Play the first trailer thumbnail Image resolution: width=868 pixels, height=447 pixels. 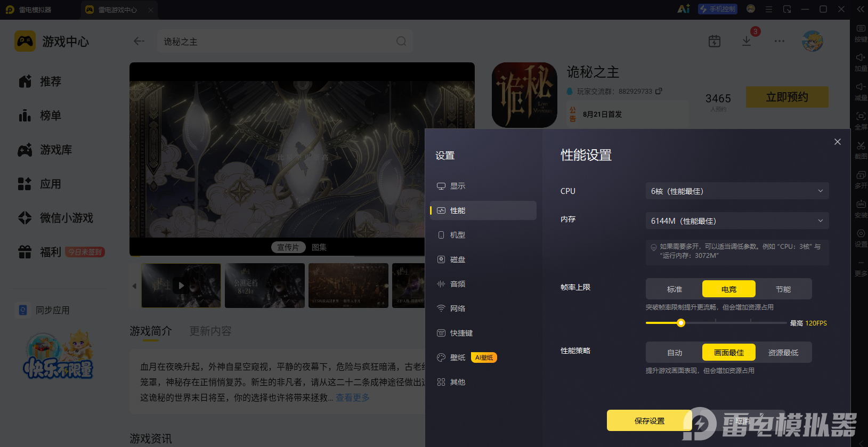point(181,286)
